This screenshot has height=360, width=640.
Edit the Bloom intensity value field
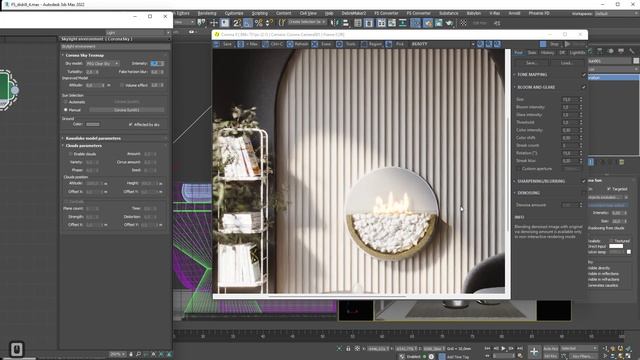click(x=569, y=107)
